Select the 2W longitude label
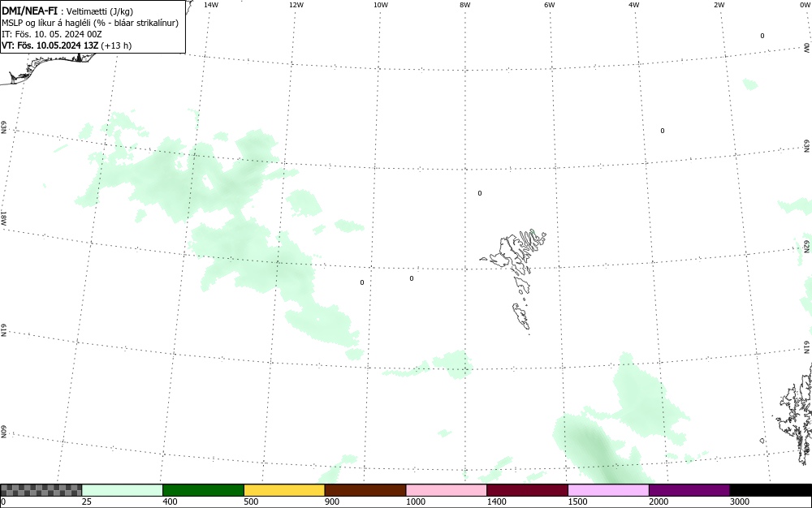Viewport: 812px width, 508px height. (719, 5)
